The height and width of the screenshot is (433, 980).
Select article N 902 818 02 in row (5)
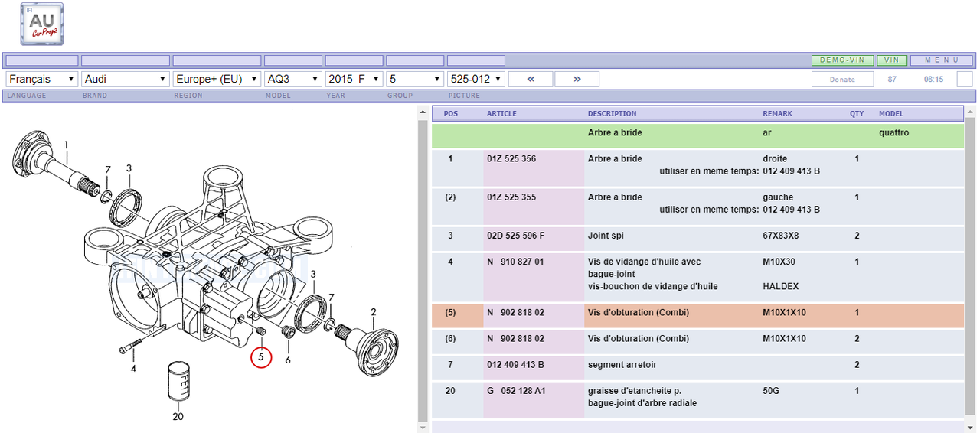[x=515, y=313]
